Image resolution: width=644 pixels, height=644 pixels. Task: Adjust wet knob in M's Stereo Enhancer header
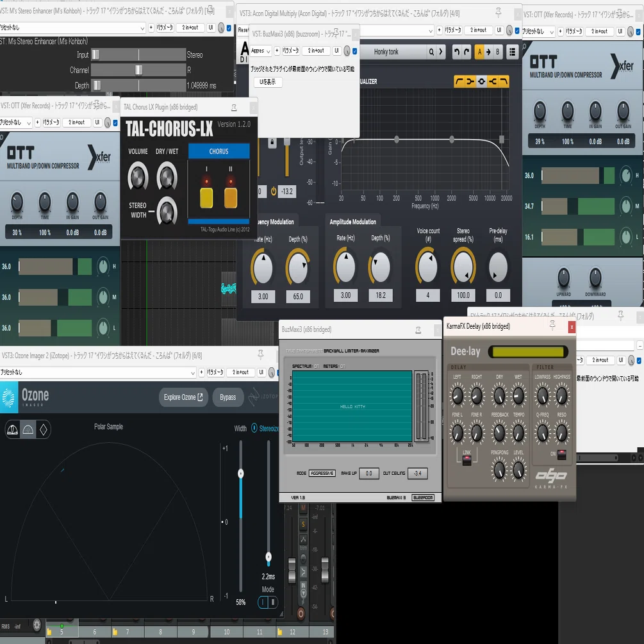pos(221,28)
